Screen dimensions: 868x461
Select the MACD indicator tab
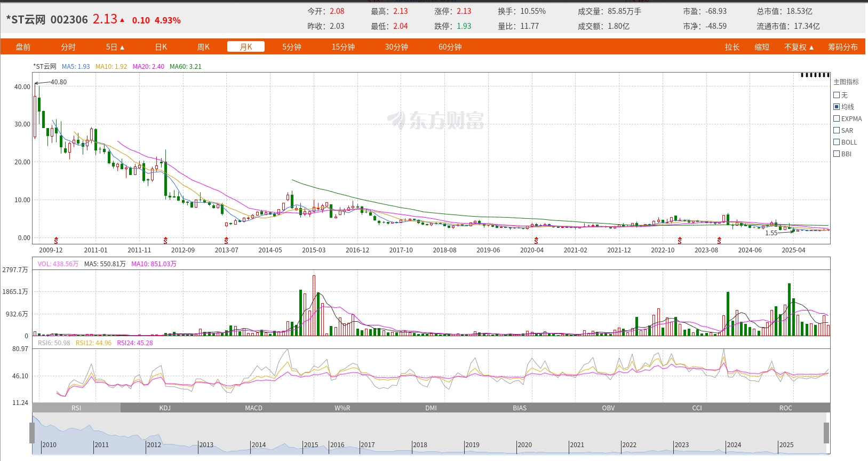pos(253,408)
